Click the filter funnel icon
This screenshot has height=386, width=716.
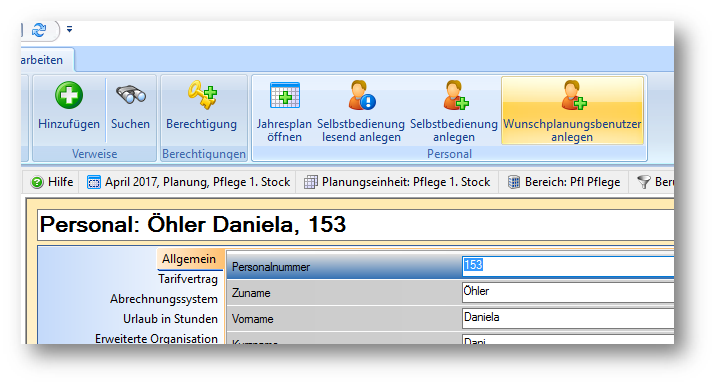(643, 182)
